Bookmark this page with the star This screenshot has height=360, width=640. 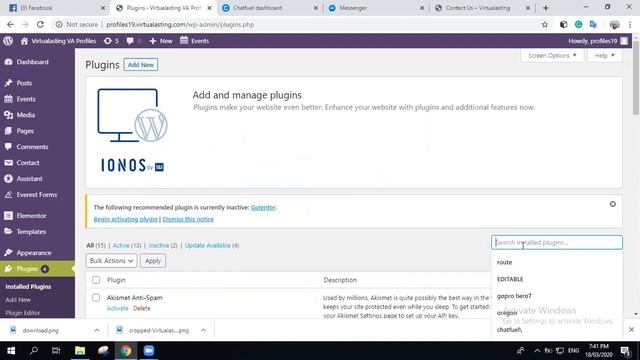(544, 24)
